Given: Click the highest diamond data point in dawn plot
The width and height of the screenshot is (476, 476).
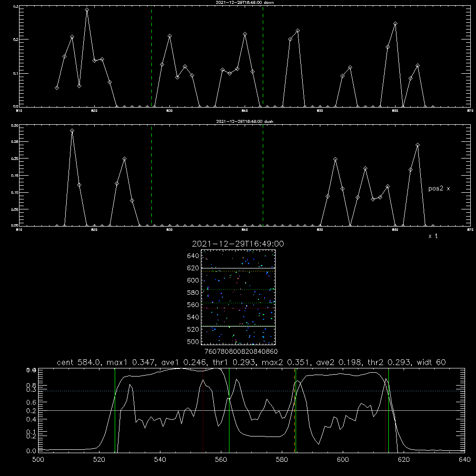Looking at the screenshot, I should (x=87, y=10).
